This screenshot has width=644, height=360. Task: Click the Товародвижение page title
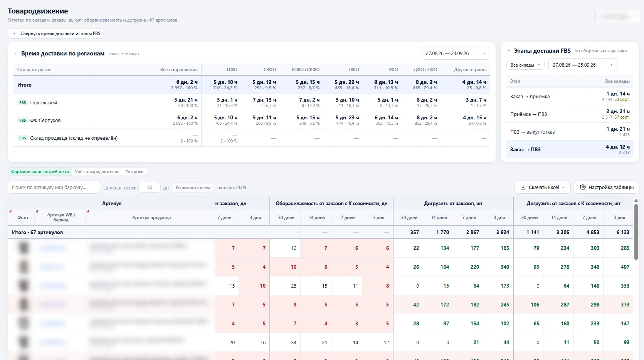[x=38, y=11]
